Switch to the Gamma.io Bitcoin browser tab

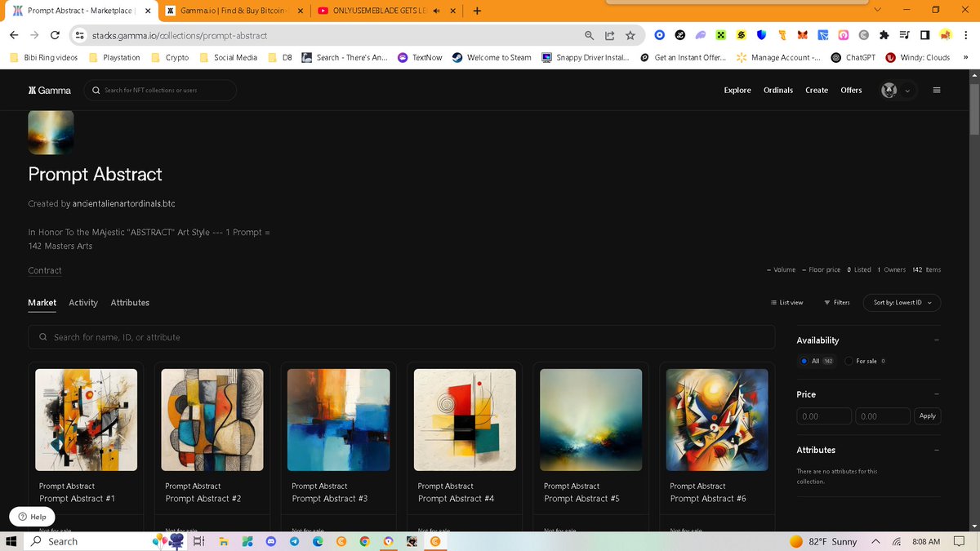[233, 11]
